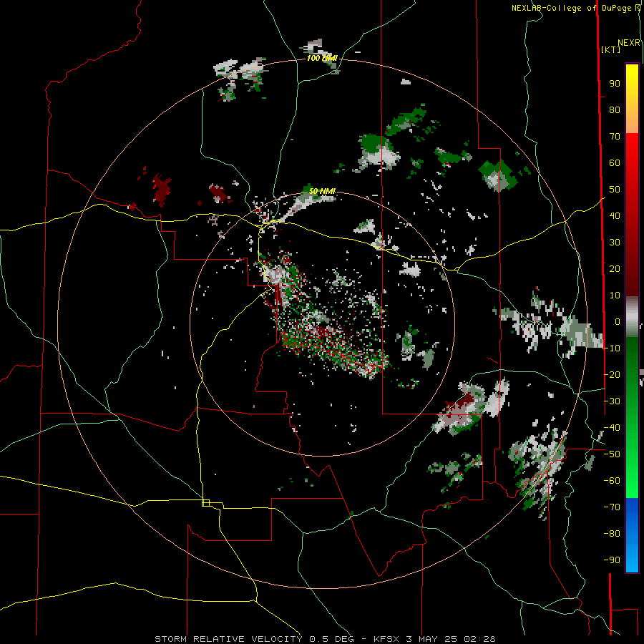
Task: Click the -30 value on the scale
Action: [612, 401]
